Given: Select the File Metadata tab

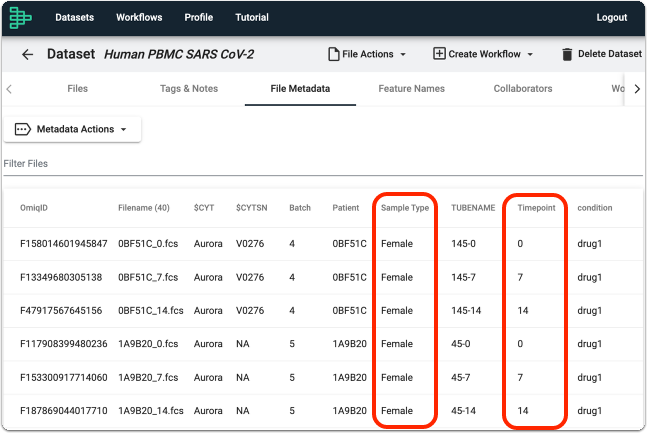Looking at the screenshot, I should [300, 89].
